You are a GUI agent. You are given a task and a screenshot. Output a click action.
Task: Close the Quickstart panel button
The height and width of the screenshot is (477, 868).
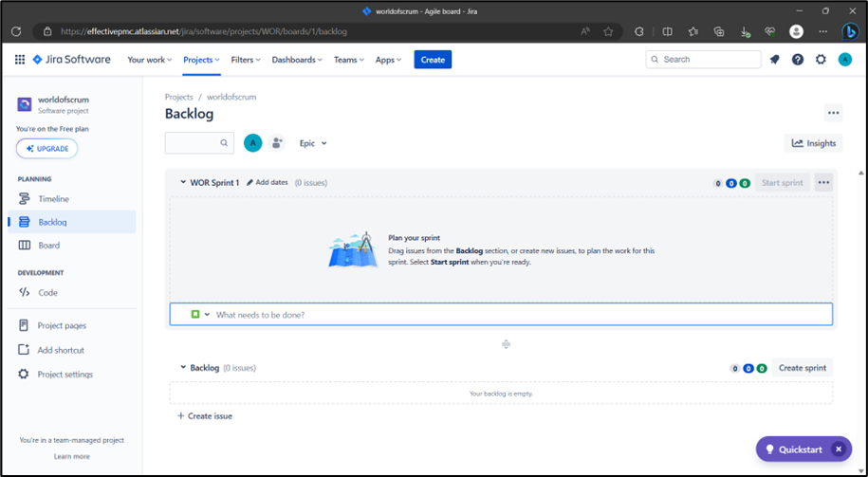(x=839, y=449)
